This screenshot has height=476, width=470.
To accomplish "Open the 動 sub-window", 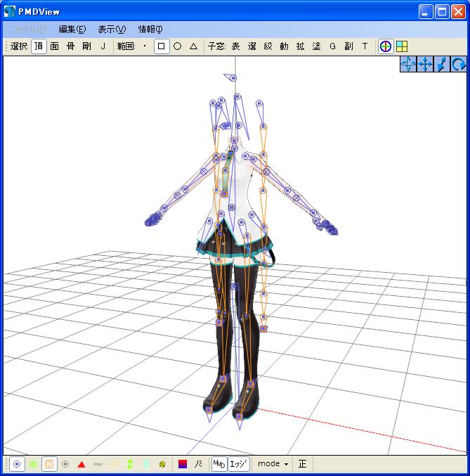I will [x=284, y=46].
